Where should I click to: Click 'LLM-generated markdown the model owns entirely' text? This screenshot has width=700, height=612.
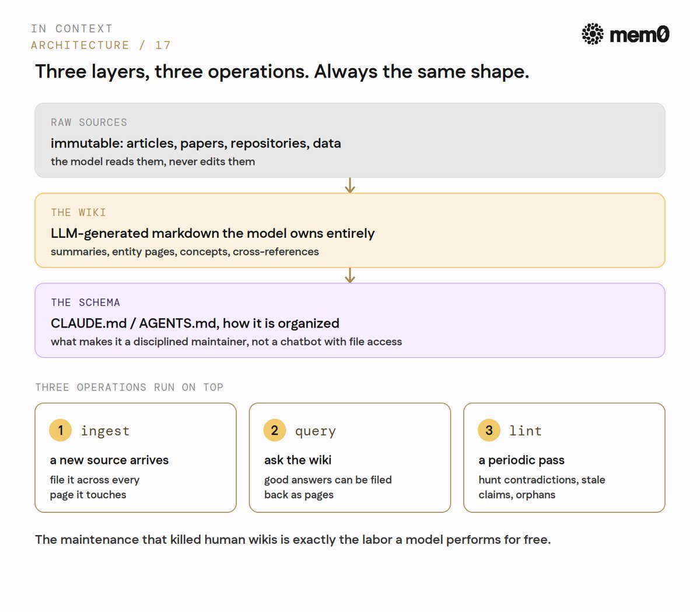pyautogui.click(x=212, y=233)
